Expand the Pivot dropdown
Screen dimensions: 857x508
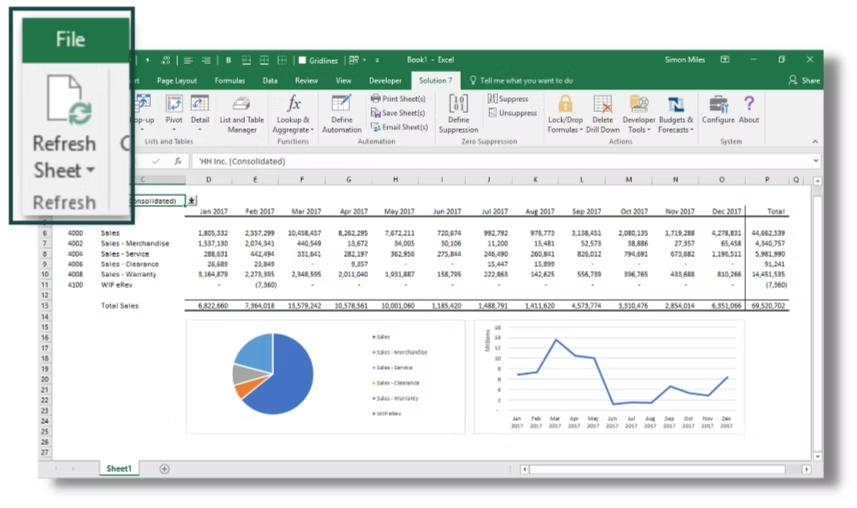[174, 130]
